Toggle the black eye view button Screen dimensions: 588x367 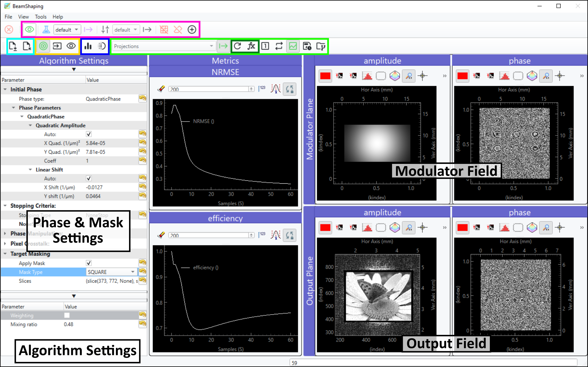pos(71,46)
